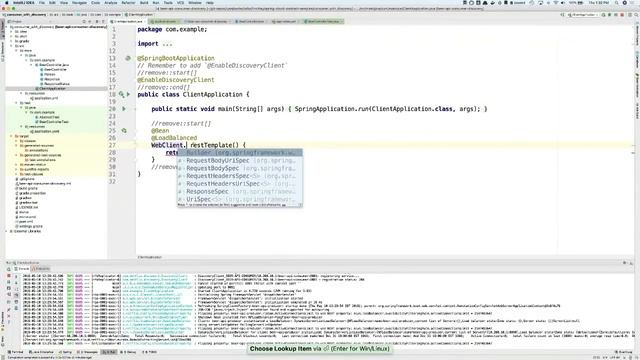The image size is (640, 360).
Task: Choose ResponseSpec in the completion popup
Action: [240, 191]
